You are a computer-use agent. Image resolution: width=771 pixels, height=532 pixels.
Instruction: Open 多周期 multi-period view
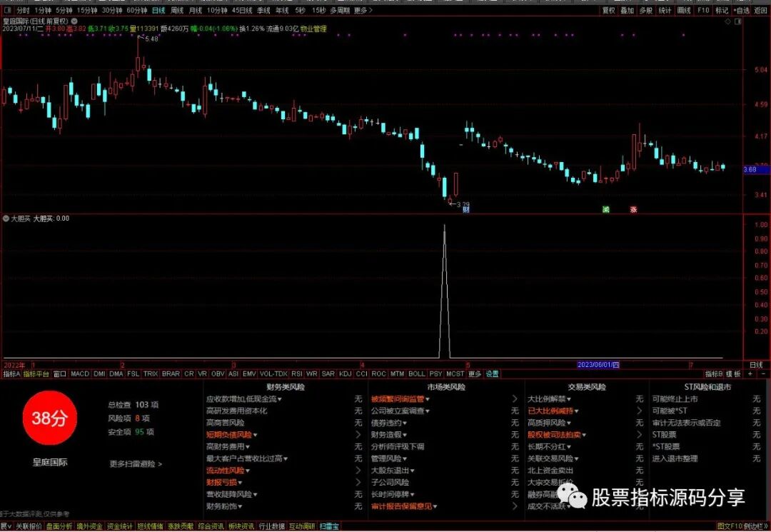tap(340, 10)
